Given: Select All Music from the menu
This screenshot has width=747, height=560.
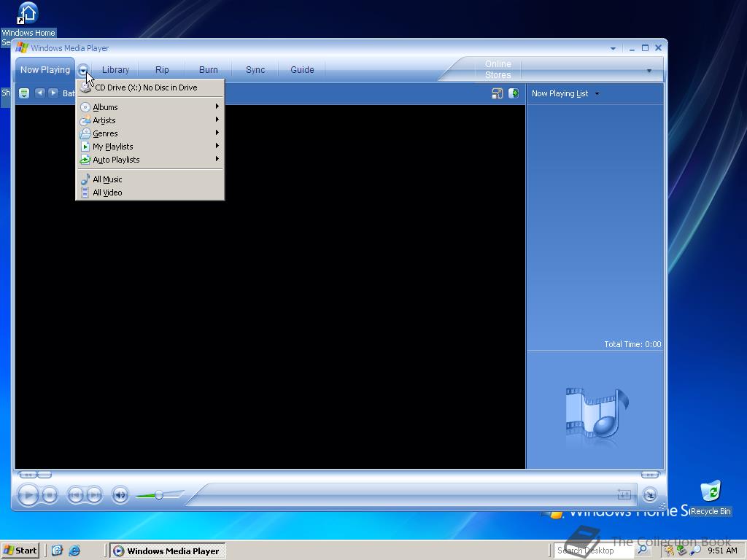Looking at the screenshot, I should (x=150, y=179).
